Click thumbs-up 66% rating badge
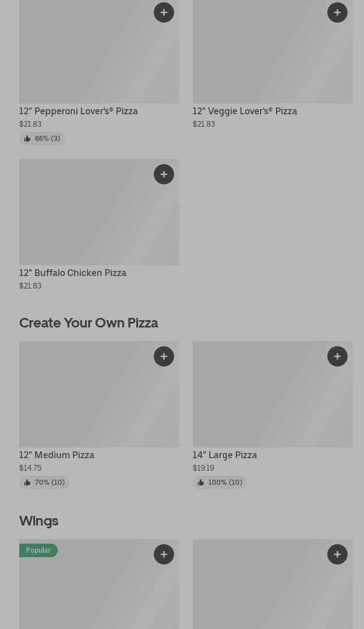 [x=42, y=139]
